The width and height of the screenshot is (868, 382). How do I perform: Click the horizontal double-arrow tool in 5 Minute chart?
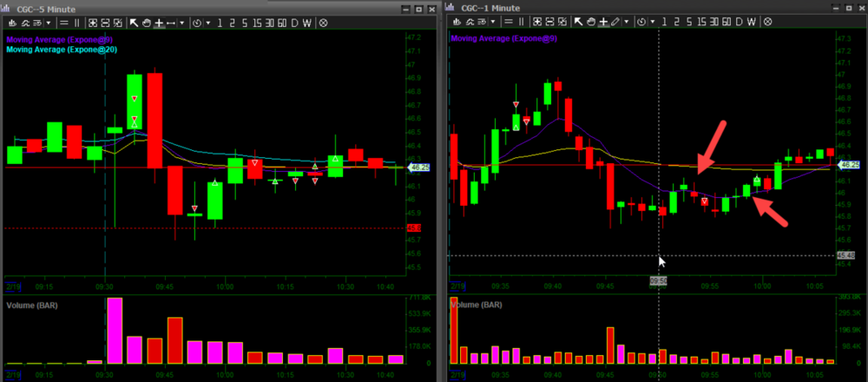171,22
